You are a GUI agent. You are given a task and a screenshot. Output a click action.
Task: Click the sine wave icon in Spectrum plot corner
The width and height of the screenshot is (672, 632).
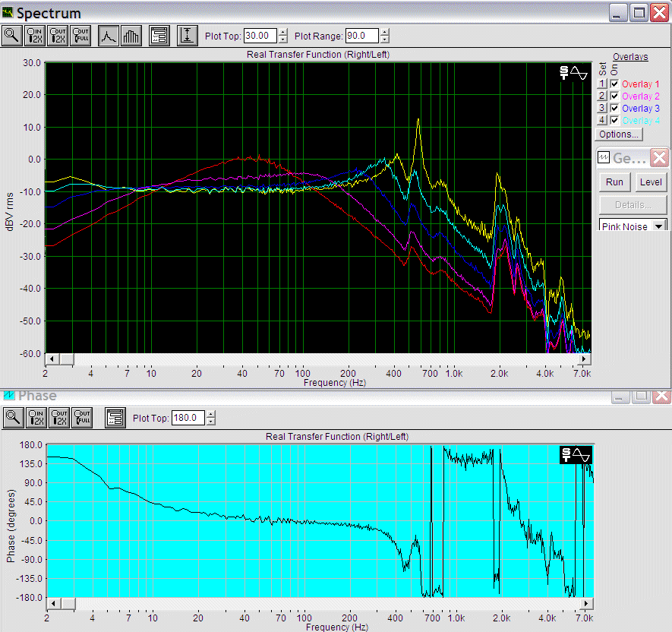[579, 73]
